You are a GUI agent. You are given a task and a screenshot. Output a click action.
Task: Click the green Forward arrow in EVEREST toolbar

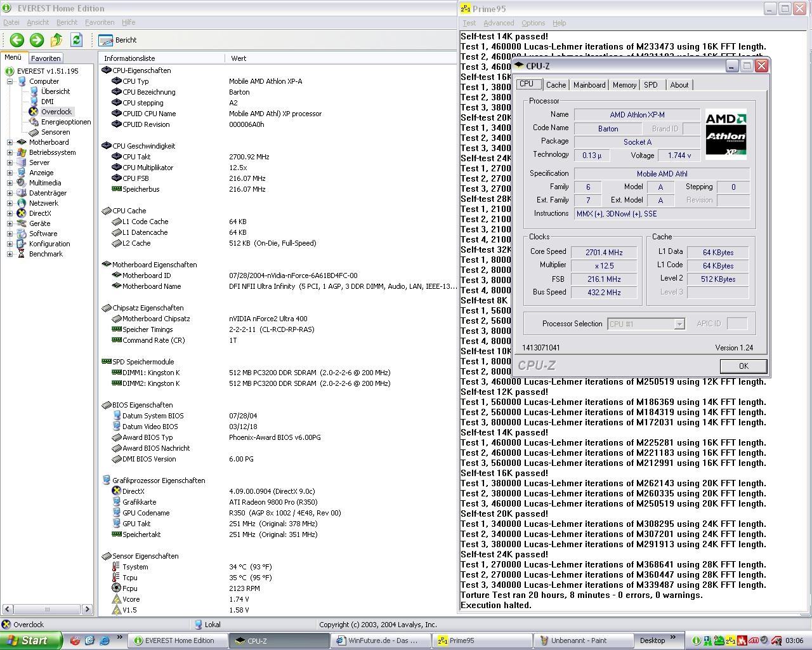pyautogui.click(x=37, y=40)
